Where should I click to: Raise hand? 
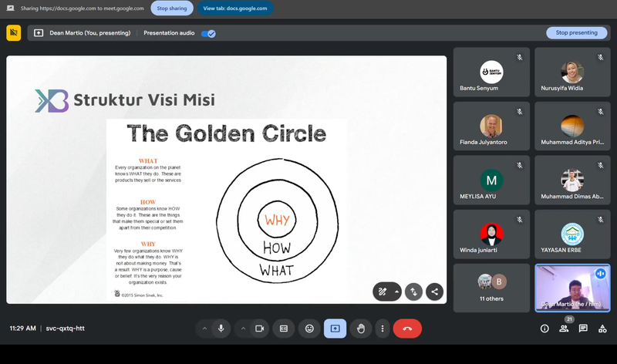pyautogui.click(x=361, y=329)
